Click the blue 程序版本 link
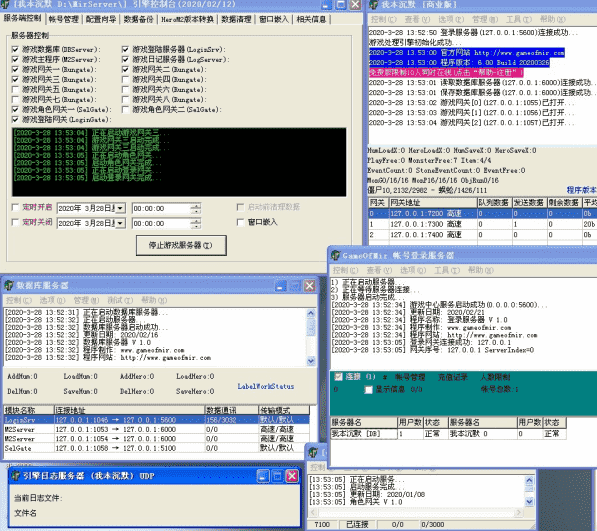This screenshot has width=597, height=531. (x=581, y=190)
